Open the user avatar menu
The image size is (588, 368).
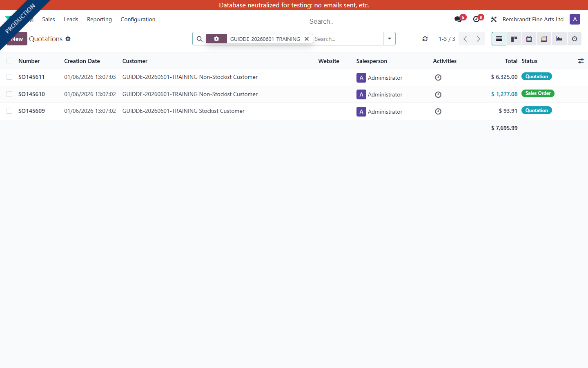[575, 19]
